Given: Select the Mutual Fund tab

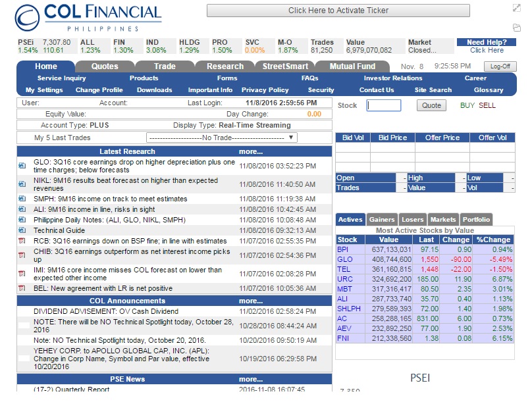Looking at the screenshot, I should [354, 66].
